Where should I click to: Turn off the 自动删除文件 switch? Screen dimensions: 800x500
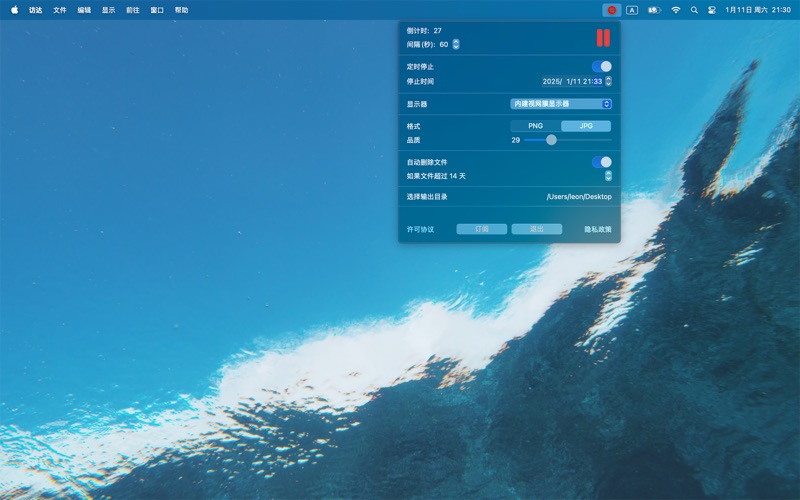coord(601,162)
